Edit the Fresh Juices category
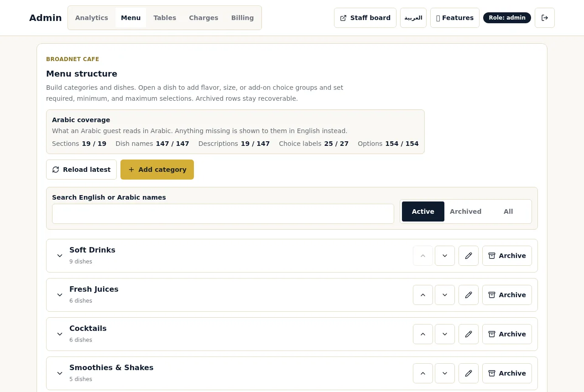This screenshot has width=584, height=392. coord(469,295)
